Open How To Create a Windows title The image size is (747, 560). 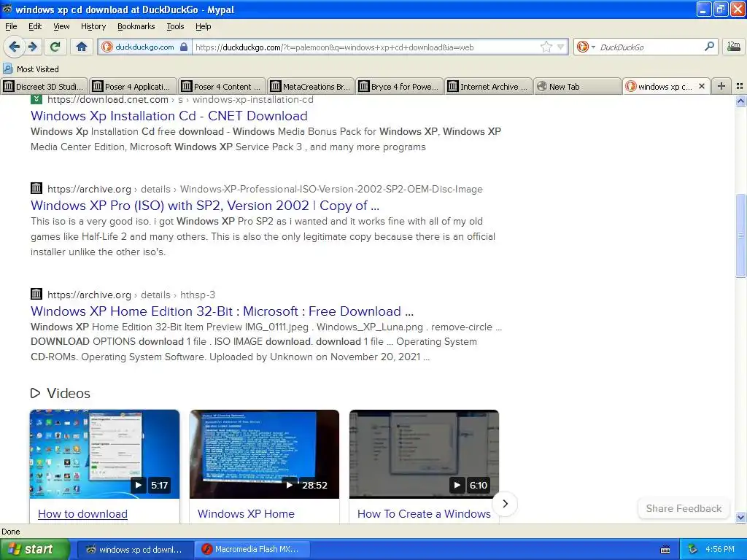point(424,514)
